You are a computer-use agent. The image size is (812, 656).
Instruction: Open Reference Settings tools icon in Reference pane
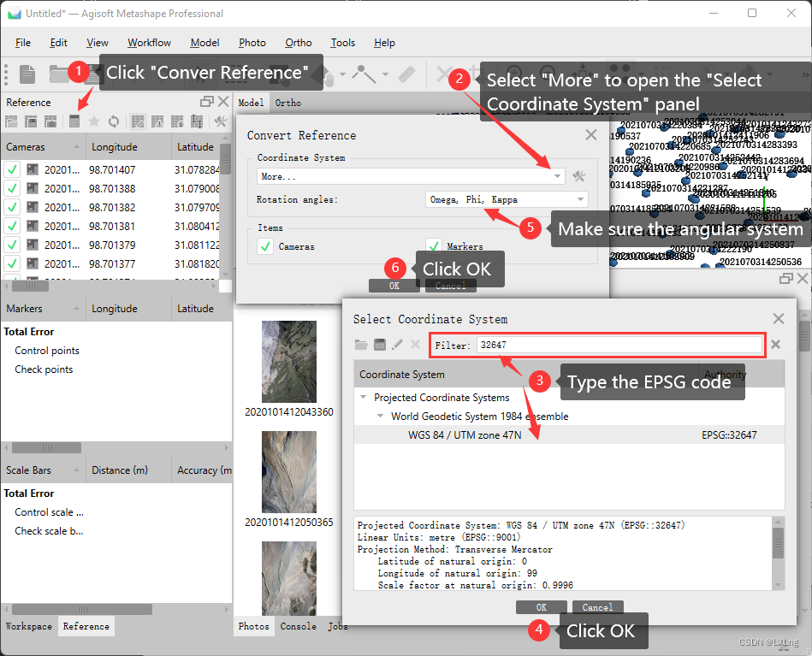(x=221, y=121)
